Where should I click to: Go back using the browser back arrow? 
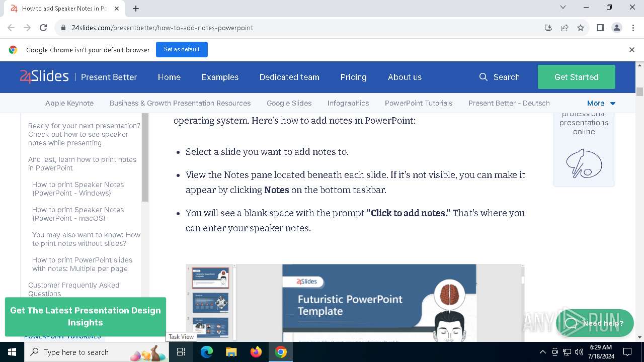coord(11,28)
